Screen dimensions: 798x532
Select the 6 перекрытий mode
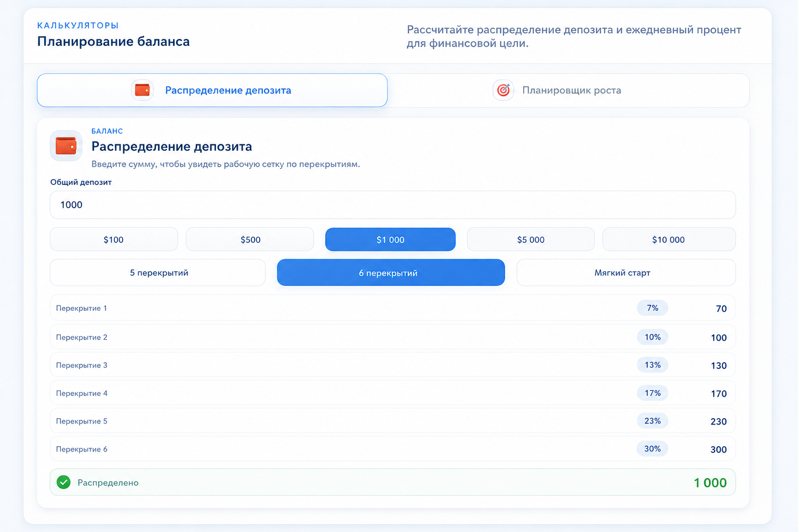click(391, 273)
